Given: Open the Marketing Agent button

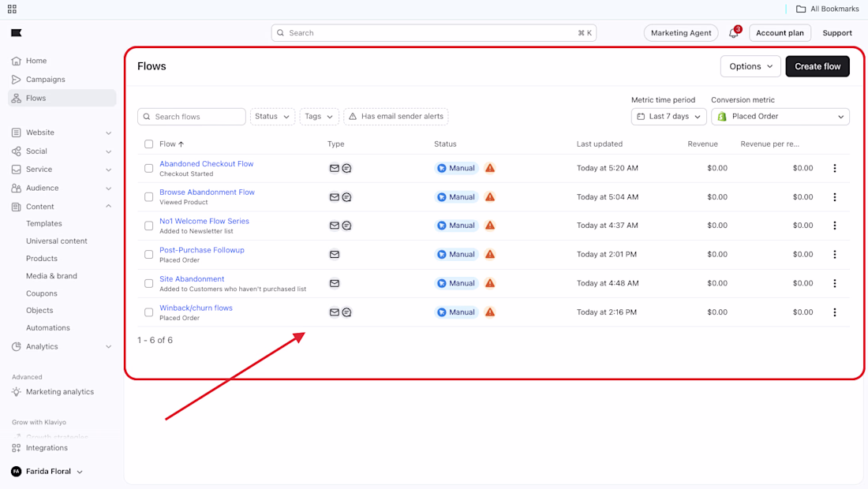Looking at the screenshot, I should pos(681,33).
